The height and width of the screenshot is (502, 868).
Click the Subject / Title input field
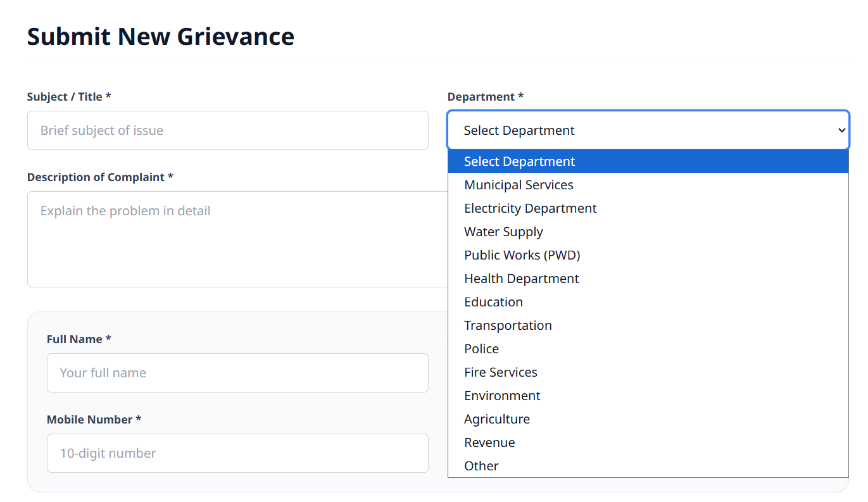(x=228, y=130)
